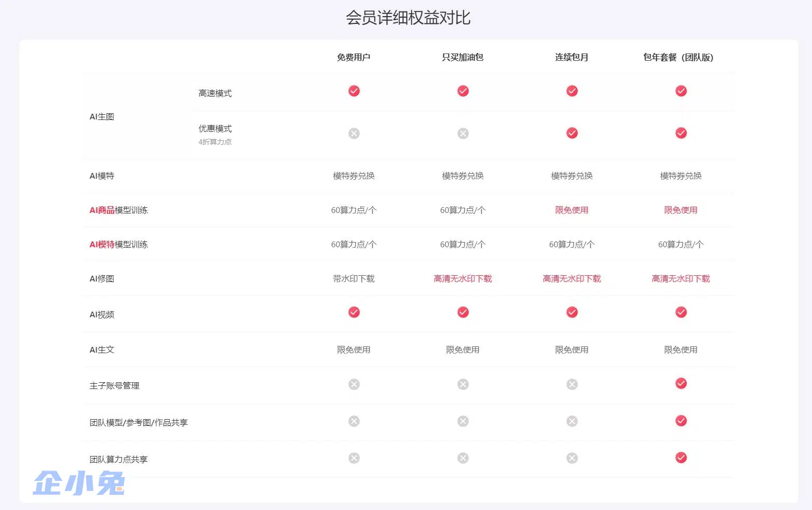The image size is (812, 510).
Task: Select the 只买加油包 column header
Action: tap(463, 57)
